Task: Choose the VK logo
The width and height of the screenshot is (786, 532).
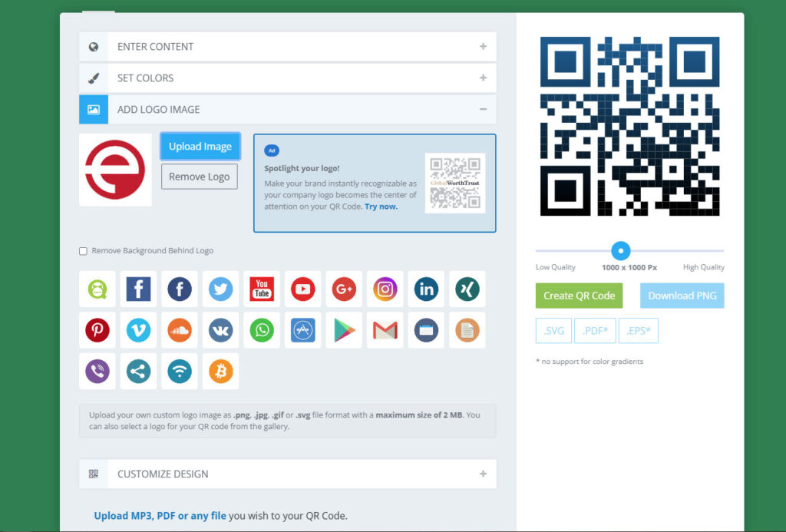Action: pos(220,330)
